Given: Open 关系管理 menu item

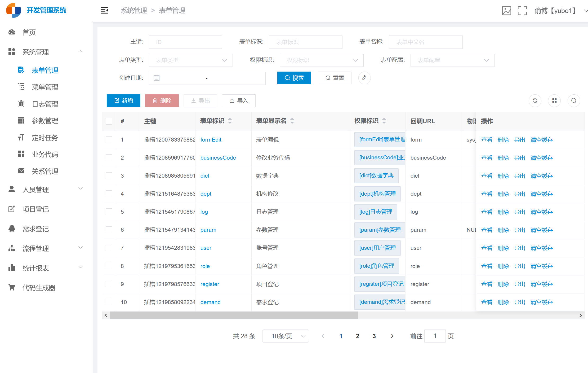Looking at the screenshot, I should pyautogui.click(x=46, y=171).
